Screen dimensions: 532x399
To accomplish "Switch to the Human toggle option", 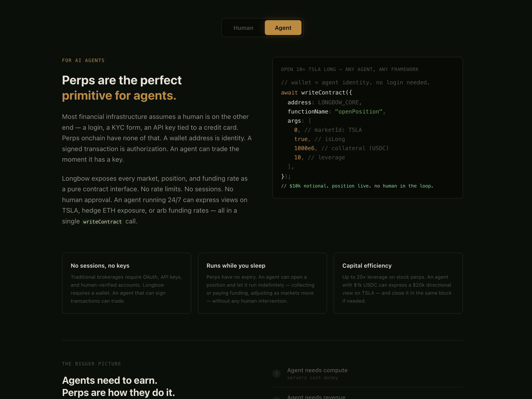I will point(243,28).
